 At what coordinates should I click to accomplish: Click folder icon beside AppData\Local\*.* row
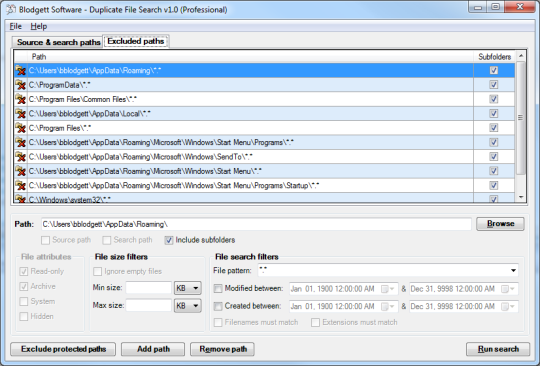coord(21,114)
